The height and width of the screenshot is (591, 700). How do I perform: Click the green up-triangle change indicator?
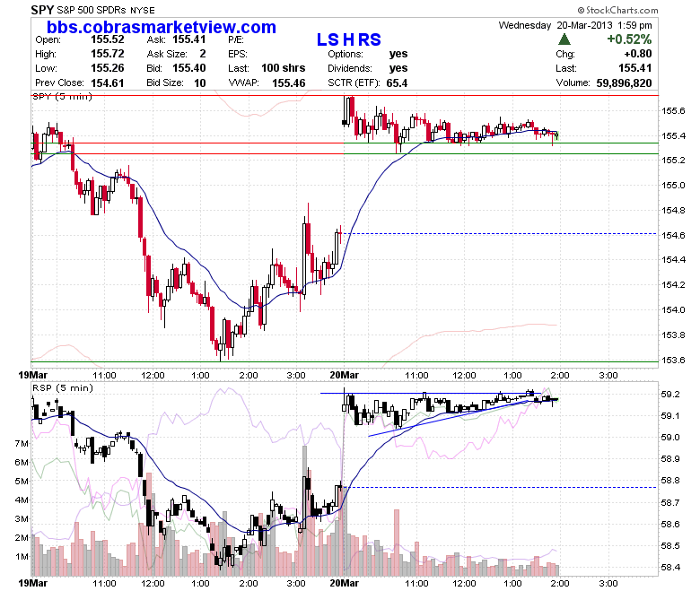[564, 39]
